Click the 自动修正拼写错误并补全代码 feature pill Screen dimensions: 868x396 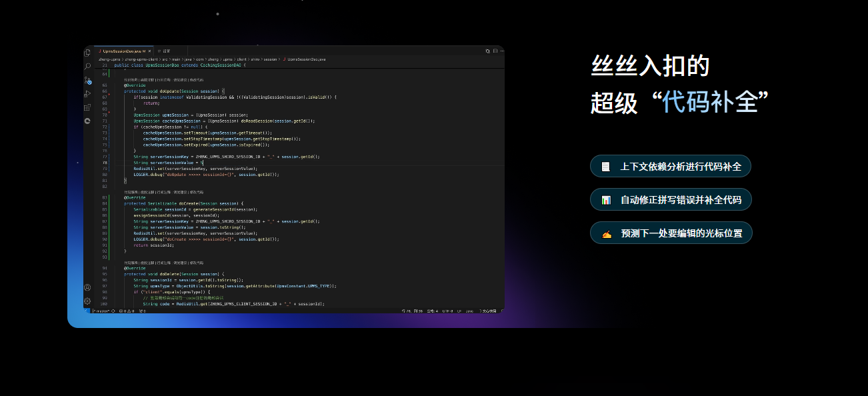tap(671, 199)
